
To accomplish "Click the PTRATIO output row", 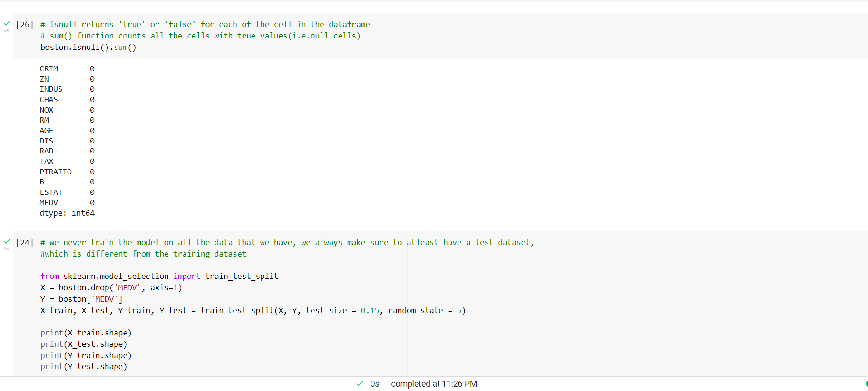I will coord(67,172).
